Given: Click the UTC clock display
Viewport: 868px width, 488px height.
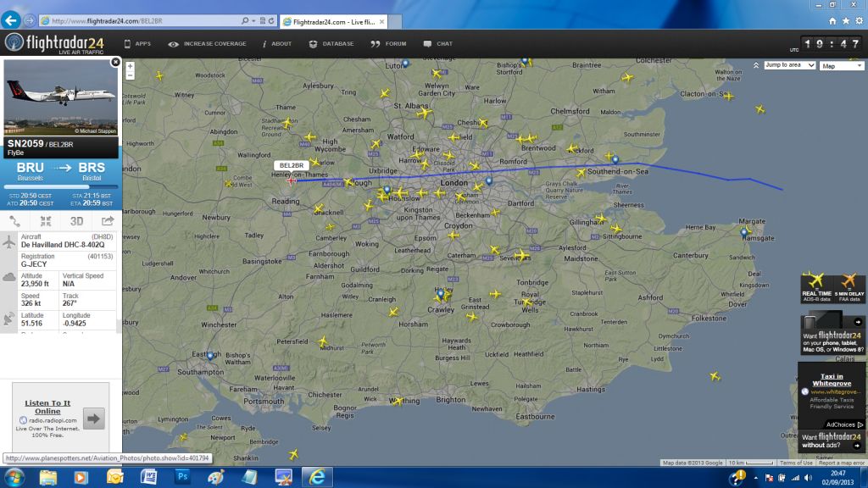Looking at the screenshot, I should tap(832, 44).
